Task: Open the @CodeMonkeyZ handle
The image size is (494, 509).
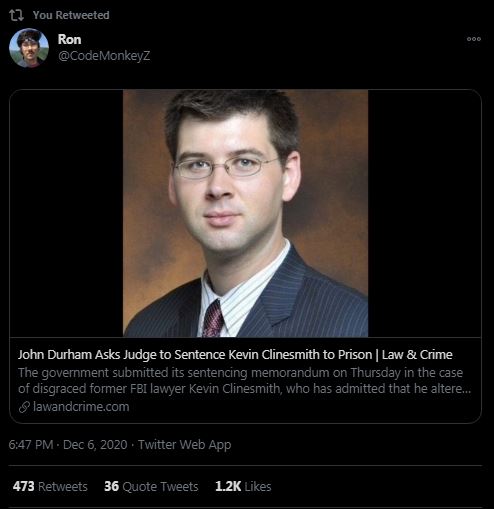Action: 104,56
